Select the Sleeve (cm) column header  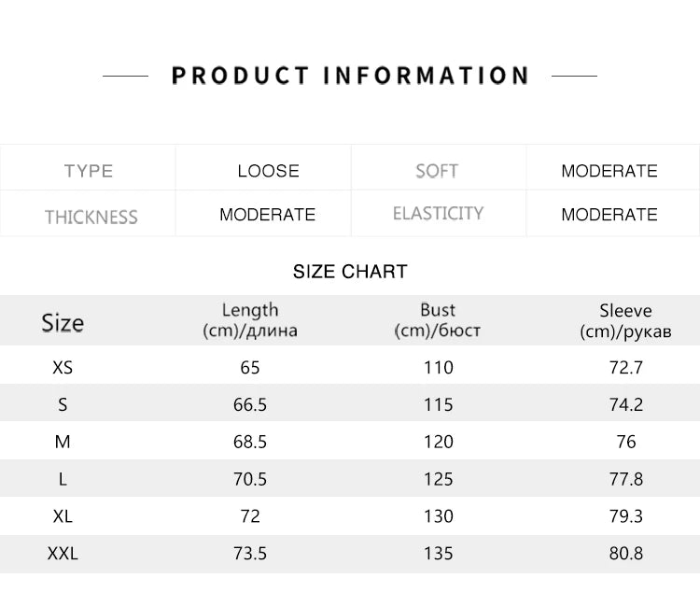click(625, 321)
